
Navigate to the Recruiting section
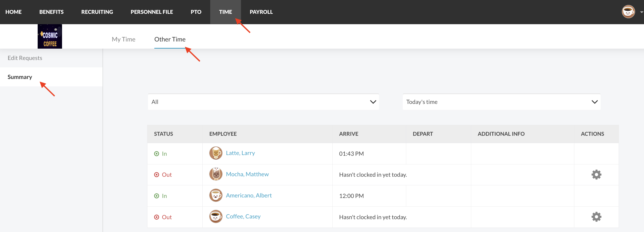click(x=97, y=12)
